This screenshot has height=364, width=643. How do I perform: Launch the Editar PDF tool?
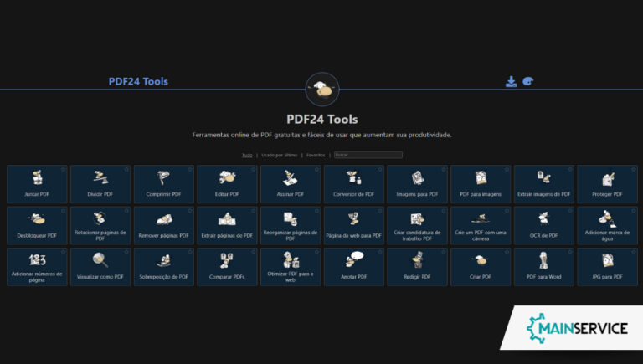pos(227,184)
